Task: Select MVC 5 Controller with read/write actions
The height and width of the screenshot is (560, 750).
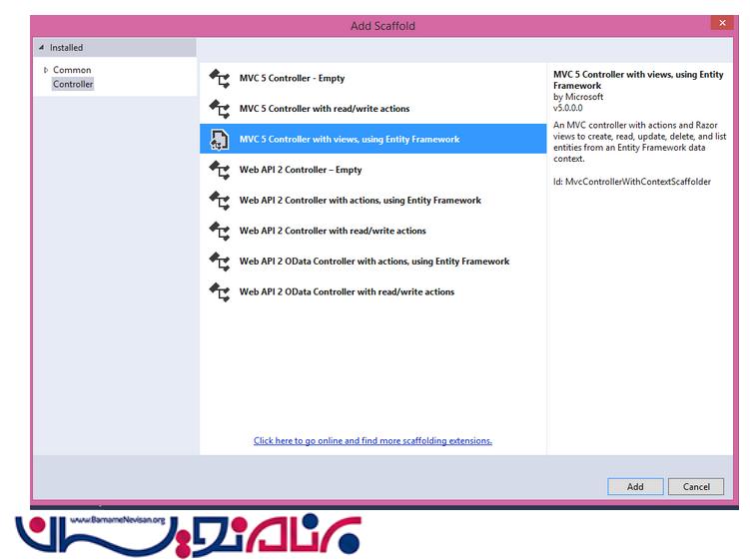Action: (374, 109)
